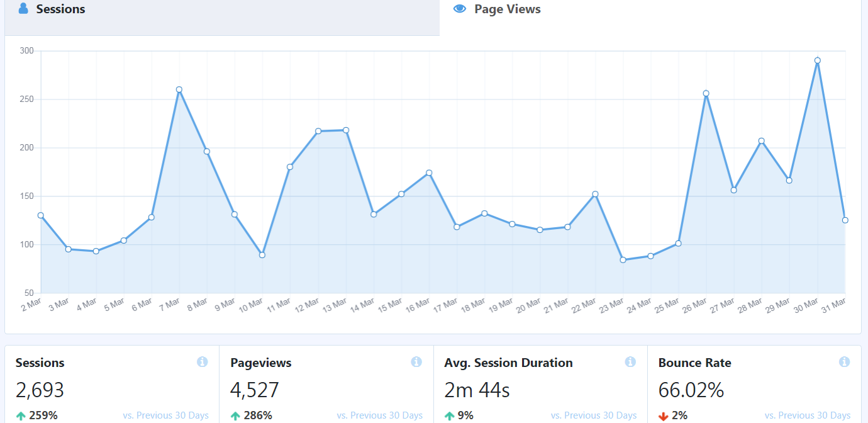868x423 pixels.
Task: Open the Bounce Rate info icon
Action: pos(844,362)
